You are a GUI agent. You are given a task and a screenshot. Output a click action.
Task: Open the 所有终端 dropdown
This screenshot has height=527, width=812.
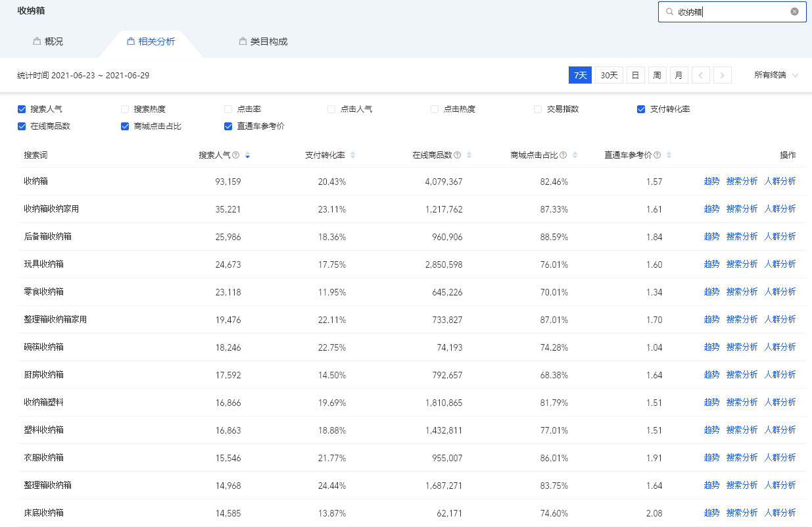[x=776, y=75]
